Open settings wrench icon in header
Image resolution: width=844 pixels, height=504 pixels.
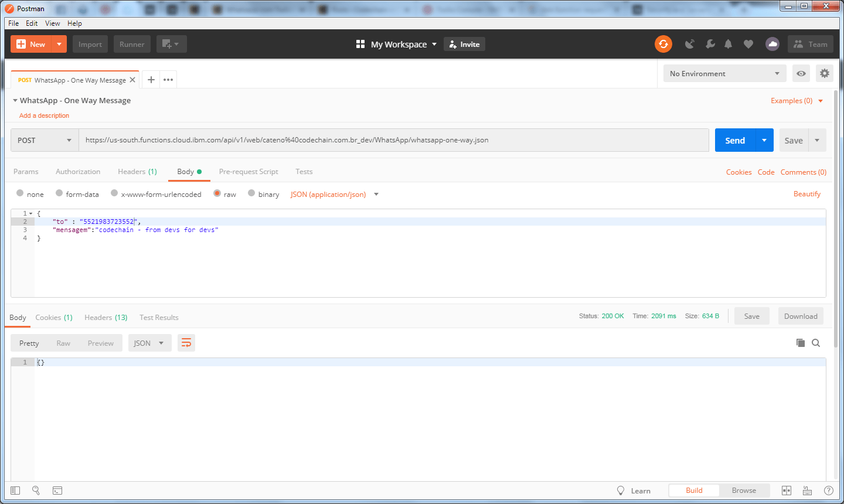pyautogui.click(x=710, y=44)
